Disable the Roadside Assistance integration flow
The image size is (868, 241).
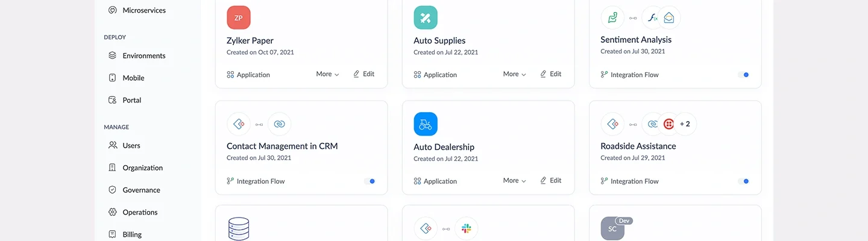743,181
